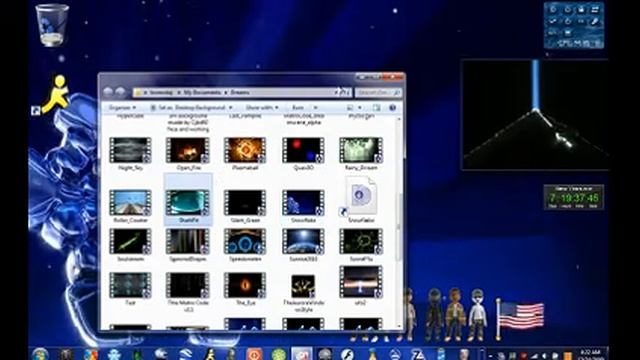Click Set as Desktop Background button
Screen dimensions: 640x360
click(188, 108)
